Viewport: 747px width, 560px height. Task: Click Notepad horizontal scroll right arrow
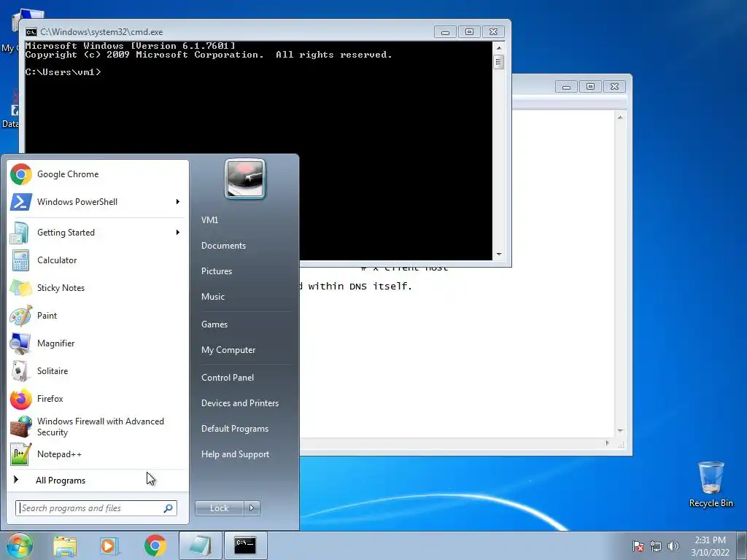tap(607, 443)
